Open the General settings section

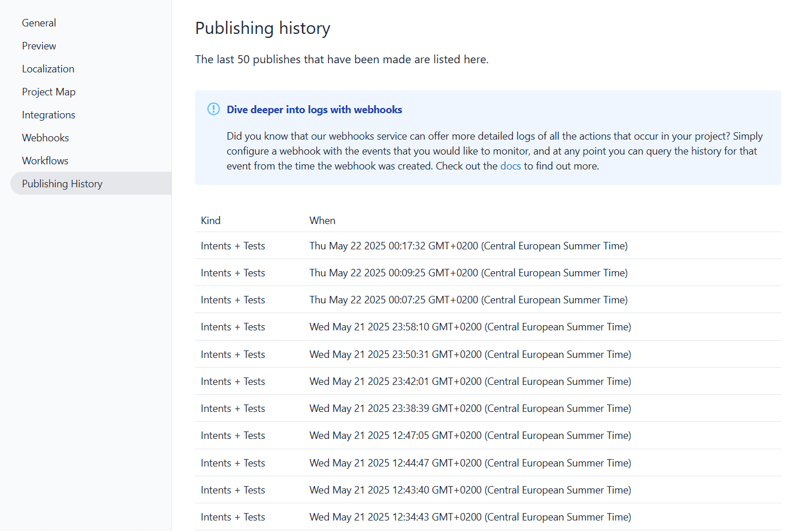(39, 23)
